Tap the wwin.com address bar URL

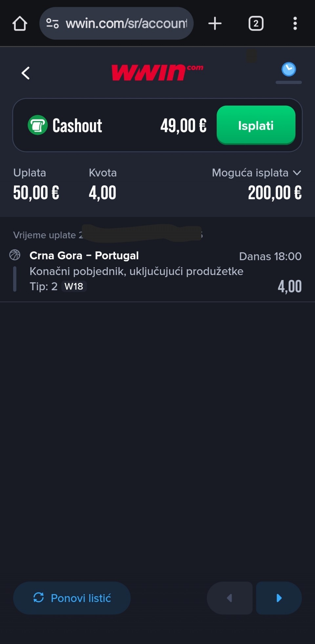click(x=126, y=24)
